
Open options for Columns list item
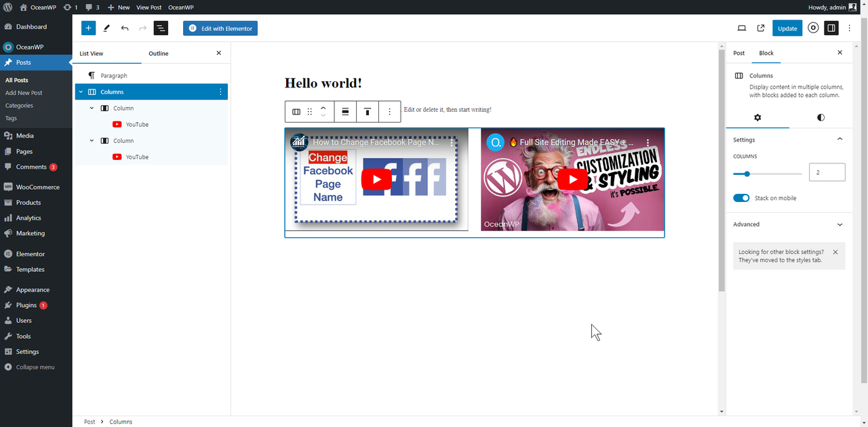coord(220,92)
